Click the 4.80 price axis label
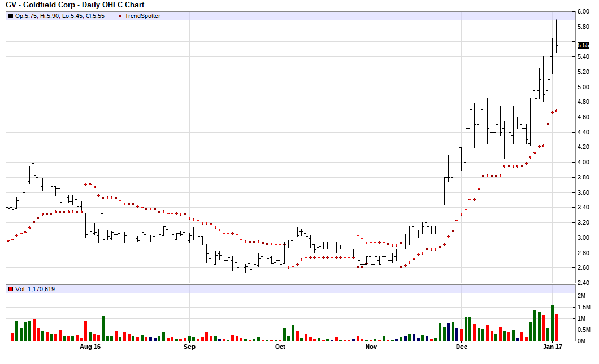The height and width of the screenshot is (364, 599). pos(583,102)
